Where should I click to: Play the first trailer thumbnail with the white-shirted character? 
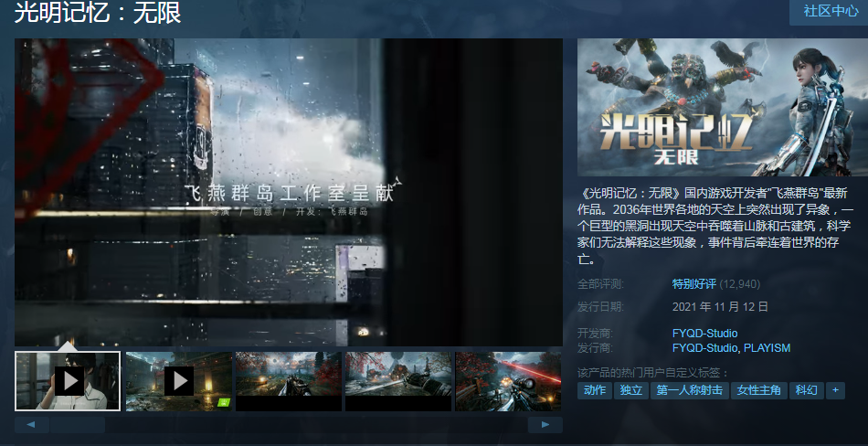click(x=68, y=381)
